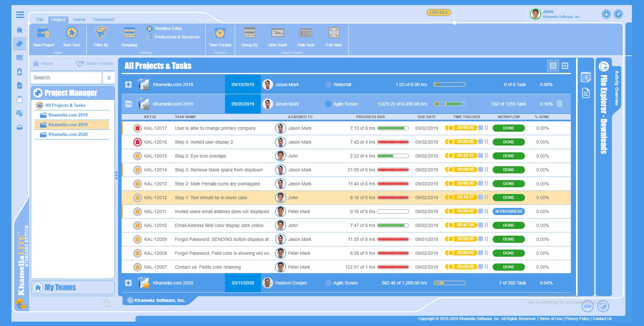Viewport: 644px width, 326px height.
Task: Open Terms of Use link
Action: 551,319
